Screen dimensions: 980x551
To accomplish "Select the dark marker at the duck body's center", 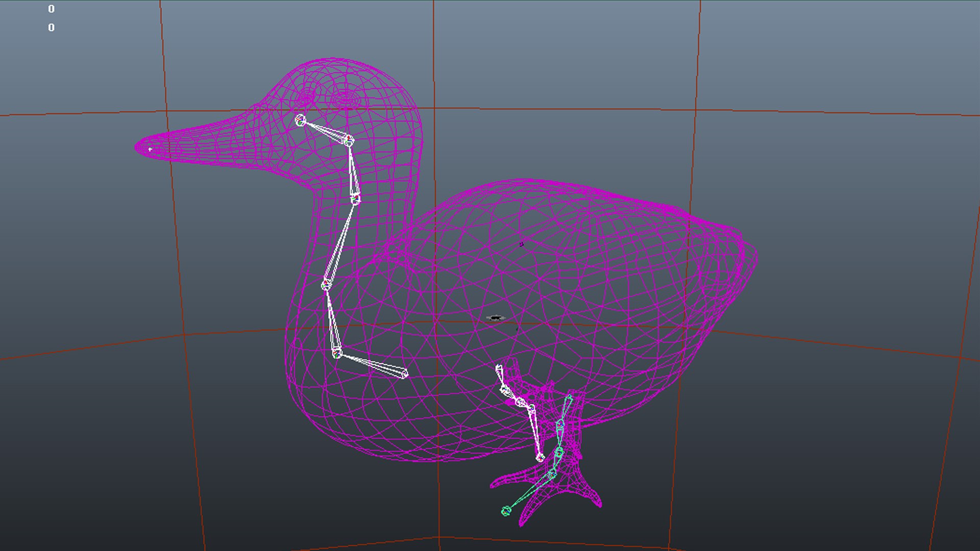I will [x=495, y=318].
